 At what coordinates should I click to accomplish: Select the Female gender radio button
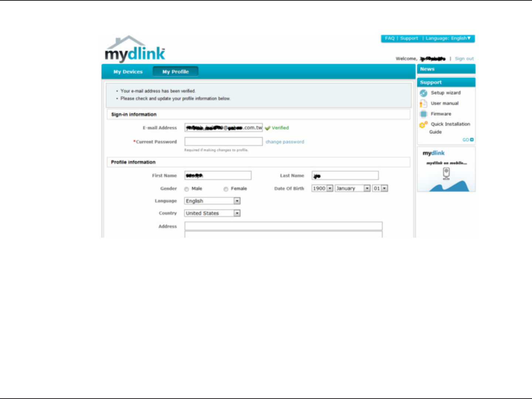(x=226, y=189)
